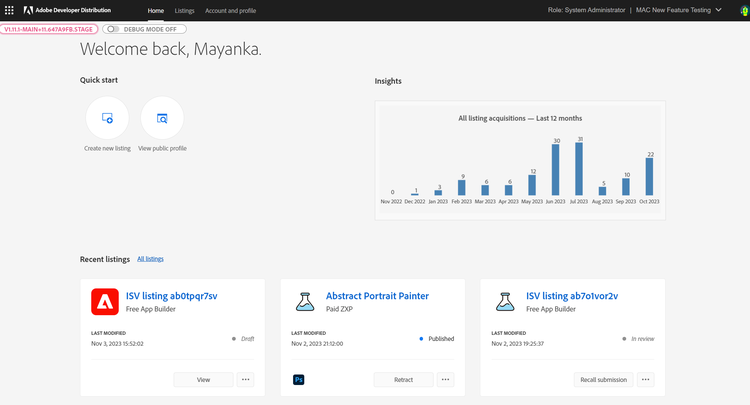Toggle the Debug Mode switch

click(x=112, y=29)
